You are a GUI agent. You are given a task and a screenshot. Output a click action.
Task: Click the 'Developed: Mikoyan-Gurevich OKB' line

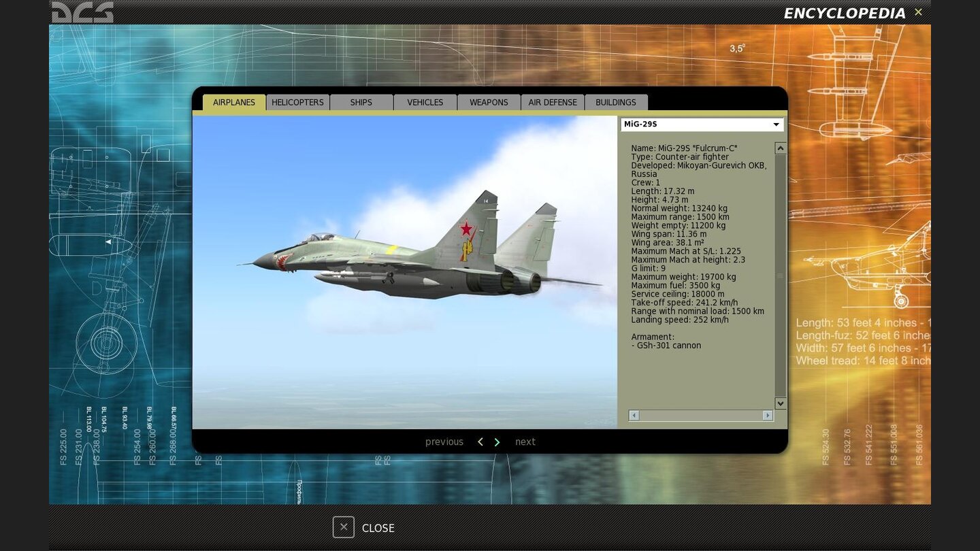(x=699, y=166)
